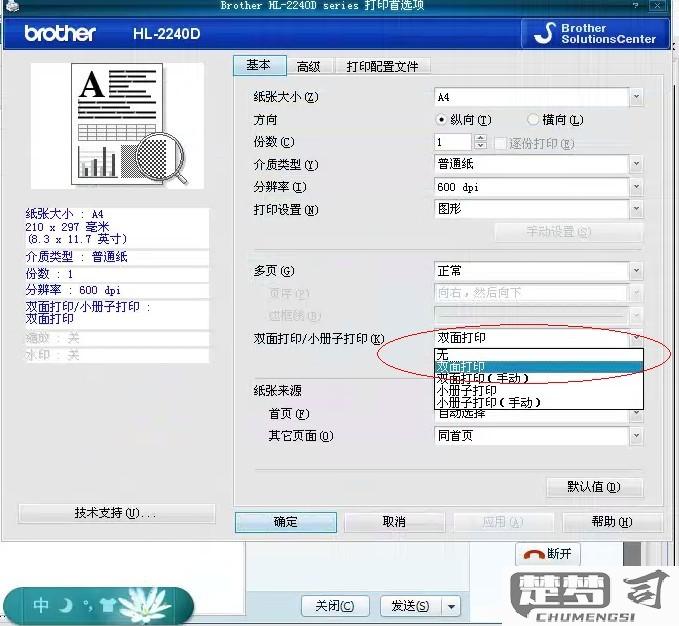
Task: Decrease copies with the down stepper arrow
Action: tap(480, 146)
